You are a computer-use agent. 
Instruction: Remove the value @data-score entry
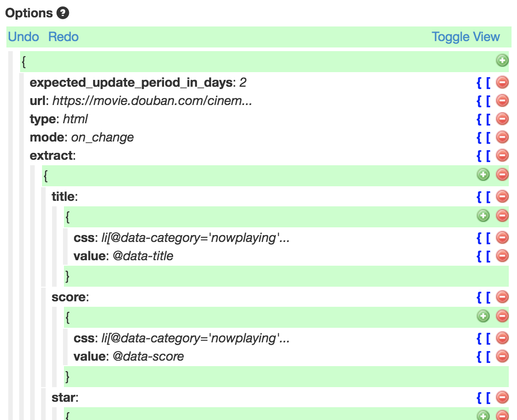[x=502, y=356]
